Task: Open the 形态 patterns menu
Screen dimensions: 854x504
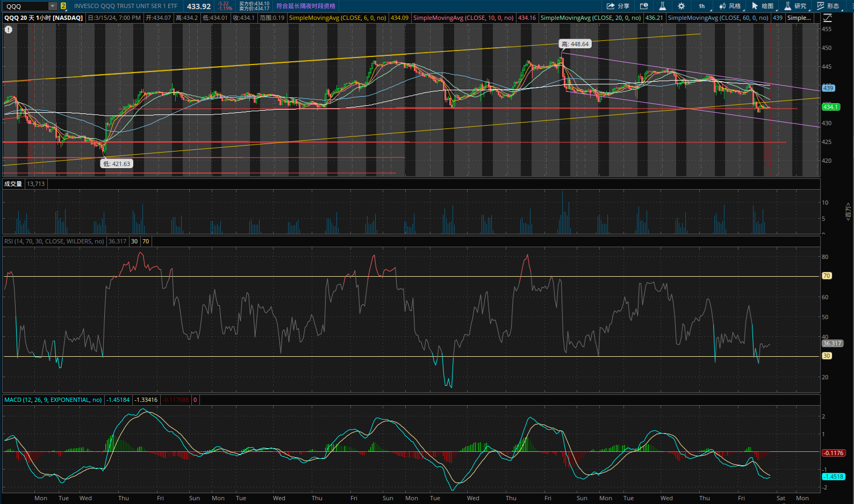Action: click(829, 6)
